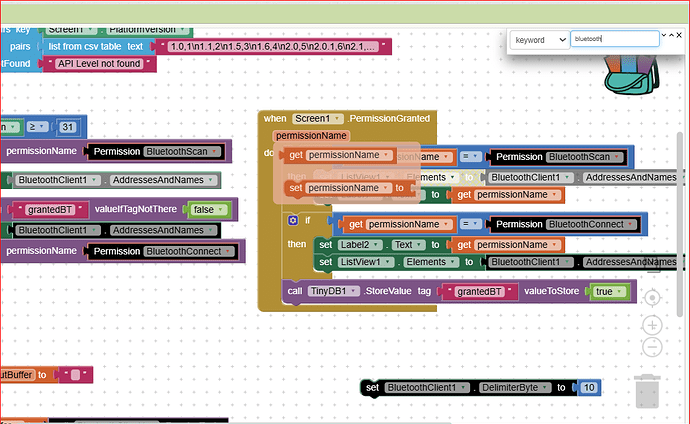Open BluetoothScan dropdown in purple permissionName block
The image size is (690, 424).
click(183, 151)
